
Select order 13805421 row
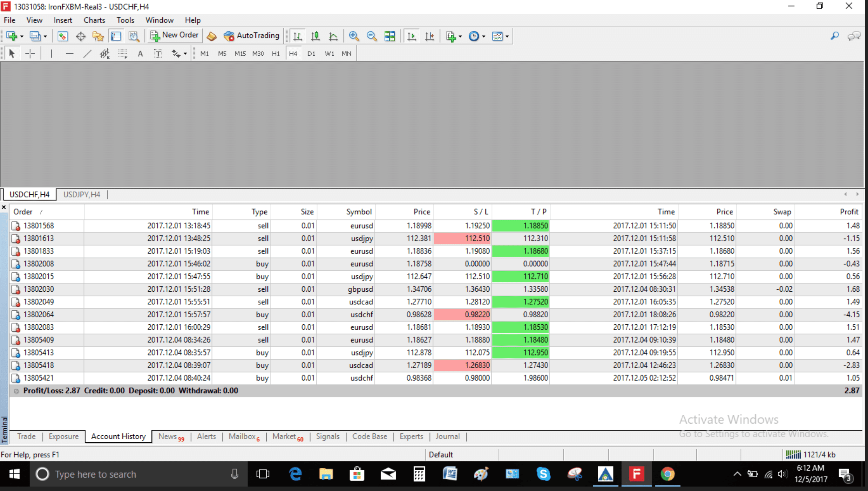[435, 378]
